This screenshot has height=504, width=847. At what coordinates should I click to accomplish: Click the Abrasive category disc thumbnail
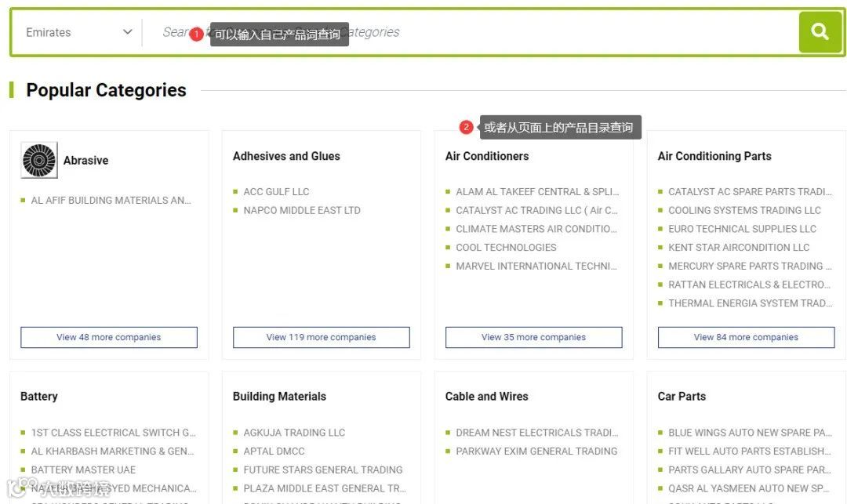(x=39, y=160)
